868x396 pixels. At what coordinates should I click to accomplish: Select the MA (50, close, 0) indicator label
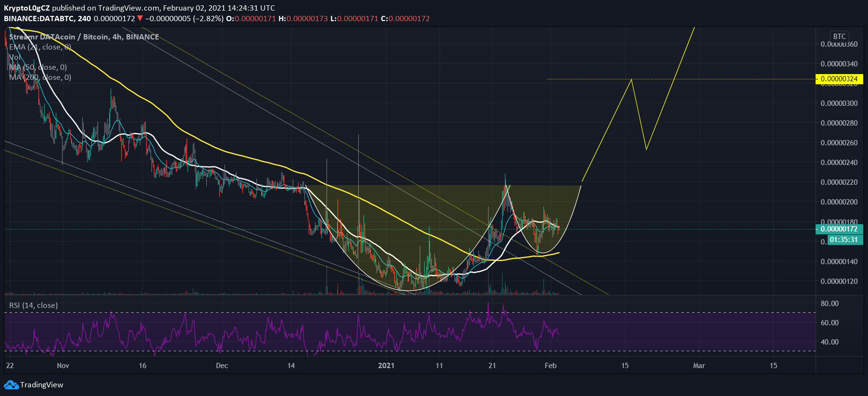pos(38,67)
